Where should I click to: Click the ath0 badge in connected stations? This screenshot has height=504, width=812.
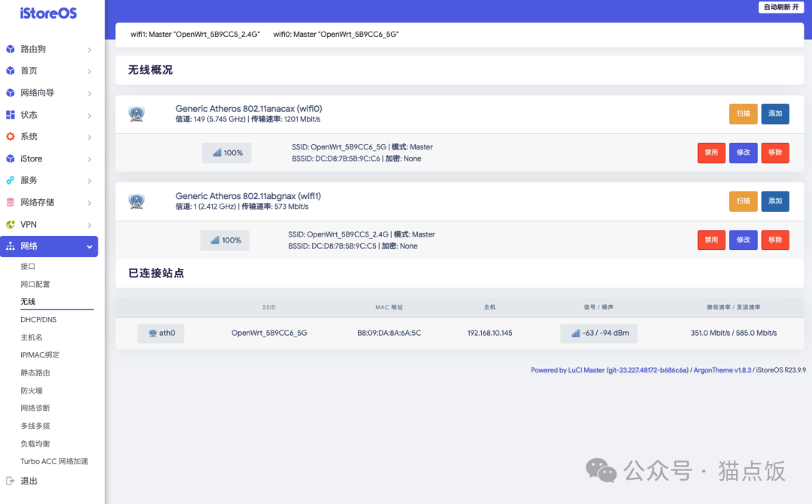pyautogui.click(x=160, y=333)
